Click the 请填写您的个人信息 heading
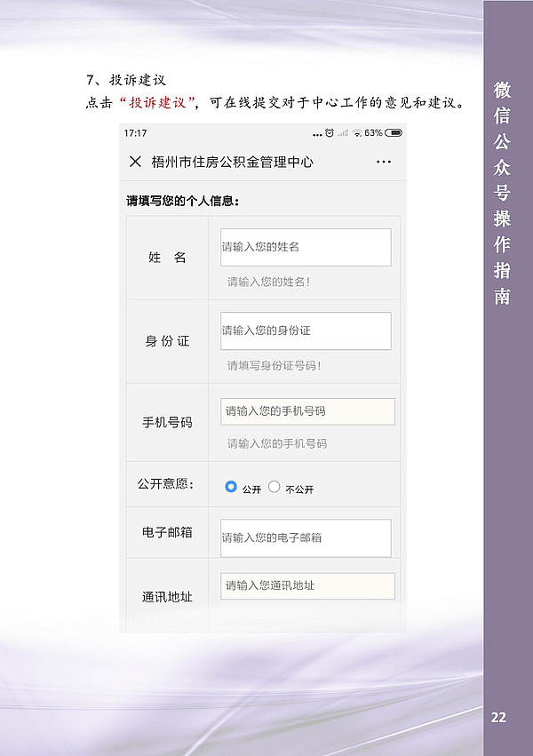 click(x=183, y=201)
